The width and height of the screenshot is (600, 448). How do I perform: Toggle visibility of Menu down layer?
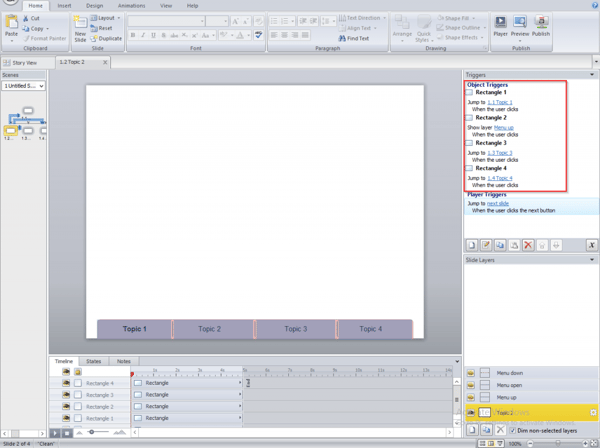tap(471, 373)
